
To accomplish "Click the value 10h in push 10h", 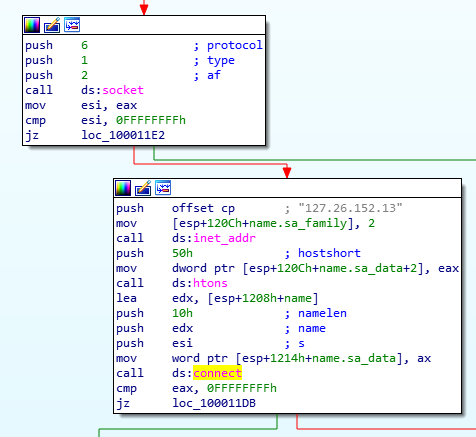I will coord(182,313).
